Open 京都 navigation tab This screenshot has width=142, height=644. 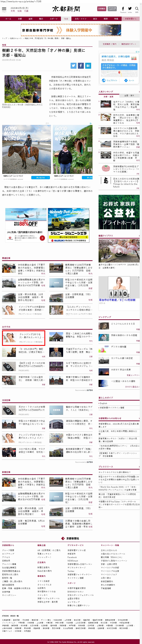point(20,19)
